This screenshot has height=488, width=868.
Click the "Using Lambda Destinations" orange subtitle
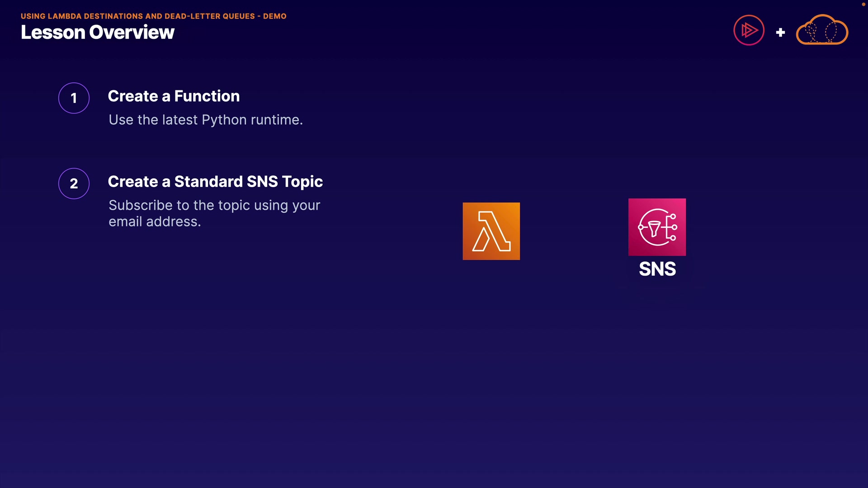pos(81,16)
